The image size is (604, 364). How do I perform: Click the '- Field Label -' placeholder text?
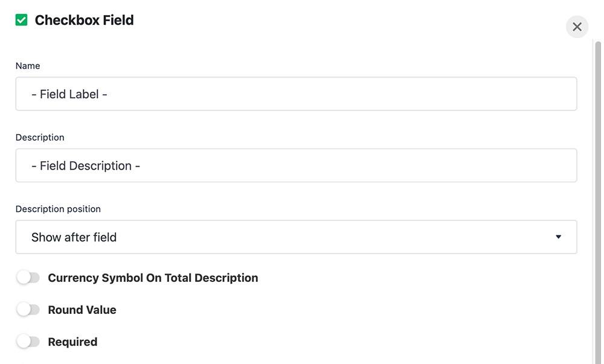pos(69,94)
